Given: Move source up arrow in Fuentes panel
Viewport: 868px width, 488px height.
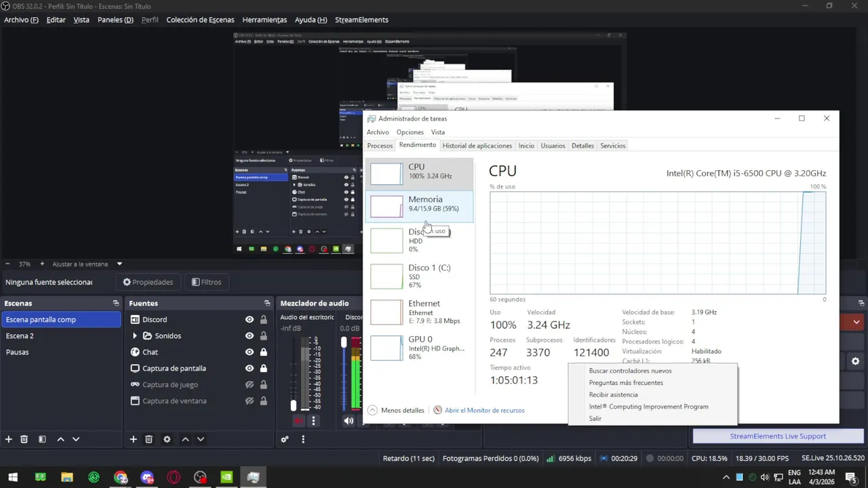Looking at the screenshot, I should click(x=185, y=439).
